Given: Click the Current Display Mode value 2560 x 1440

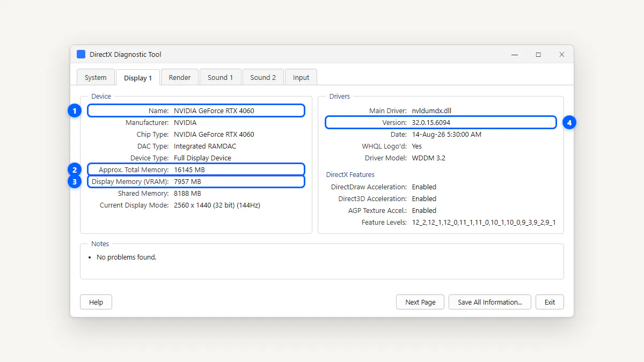Looking at the screenshot, I should tap(217, 205).
